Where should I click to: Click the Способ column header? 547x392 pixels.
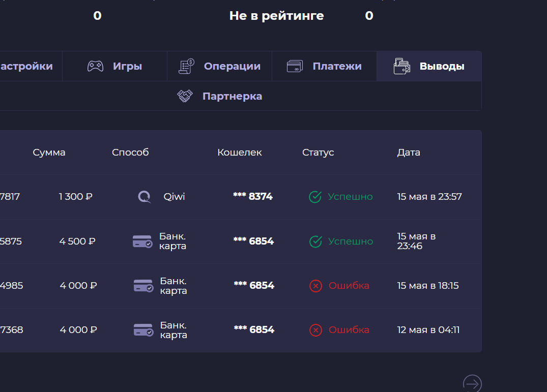click(130, 152)
